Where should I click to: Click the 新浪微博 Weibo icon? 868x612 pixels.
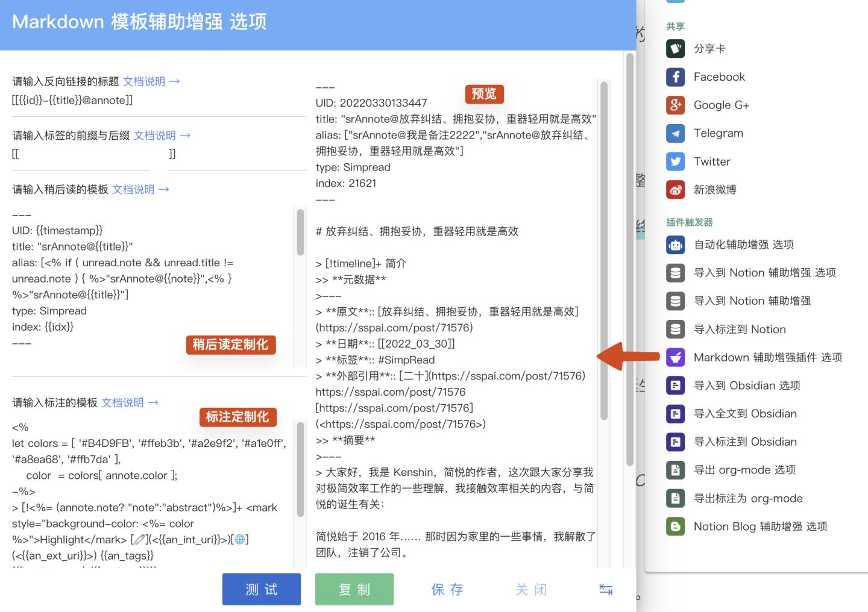click(675, 190)
